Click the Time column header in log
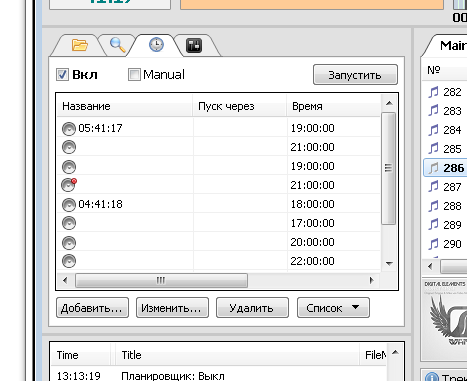Image resolution: width=467 pixels, height=381 pixels. (x=80, y=355)
